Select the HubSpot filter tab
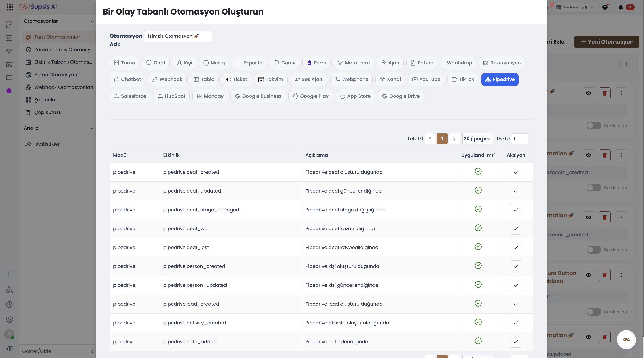The height and width of the screenshot is (358, 644). [x=171, y=96]
